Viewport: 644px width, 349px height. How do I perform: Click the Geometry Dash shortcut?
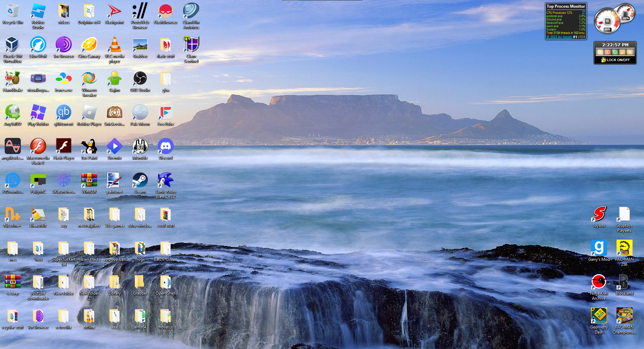tap(599, 316)
